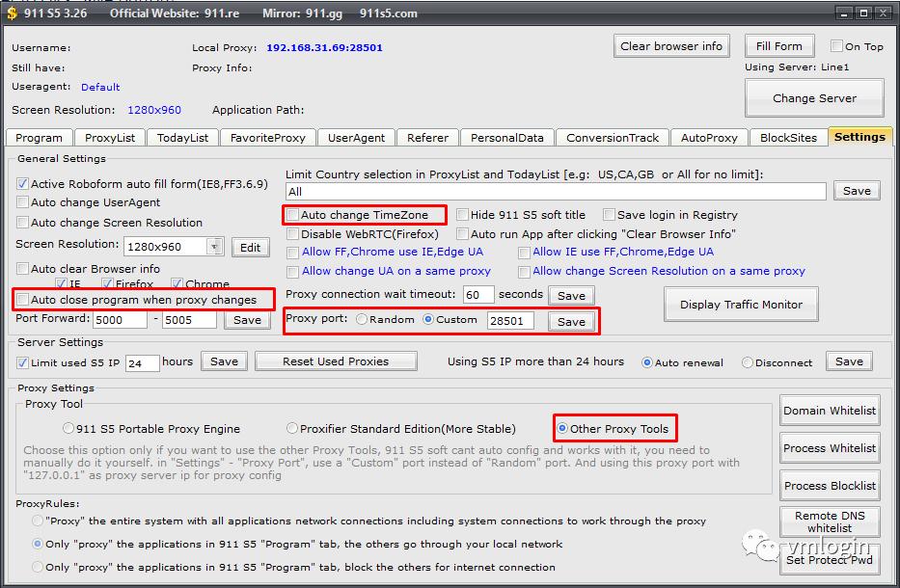900x588 pixels.
Task: Open the Screen Resolution dropdown arrow
Action: 214,247
